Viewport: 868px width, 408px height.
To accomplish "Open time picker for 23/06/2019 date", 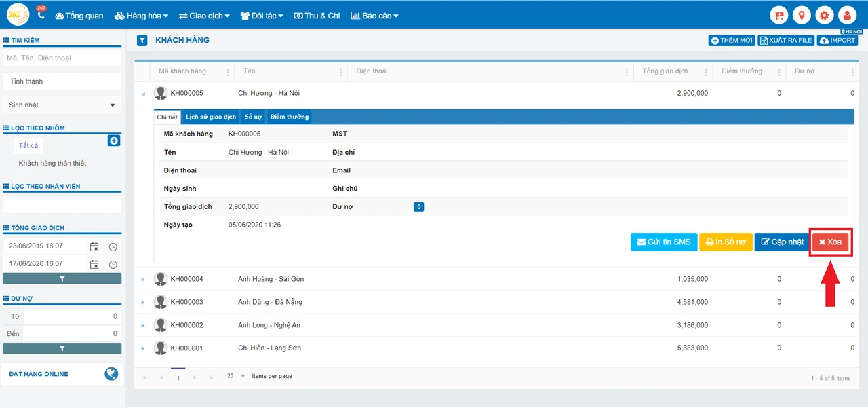I will [x=113, y=246].
